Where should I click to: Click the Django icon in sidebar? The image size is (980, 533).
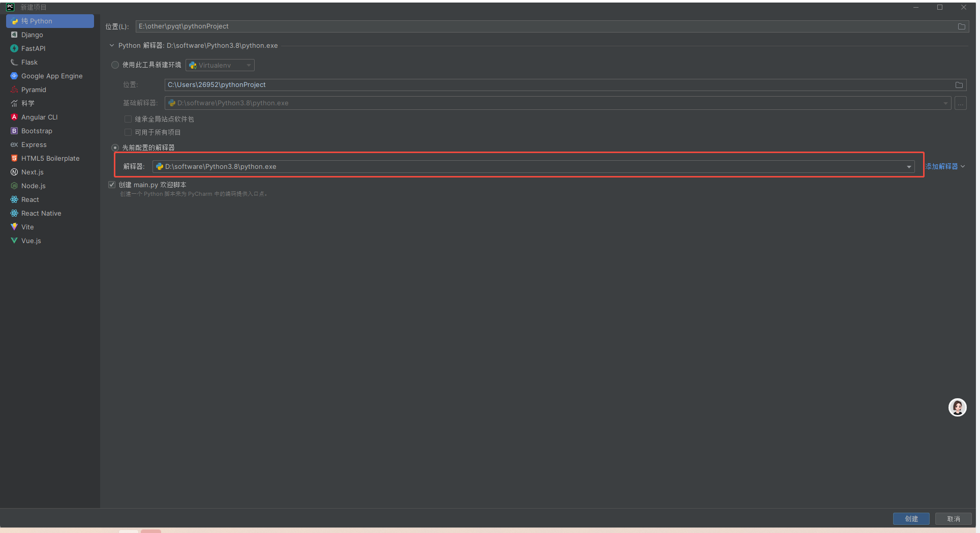coord(14,35)
